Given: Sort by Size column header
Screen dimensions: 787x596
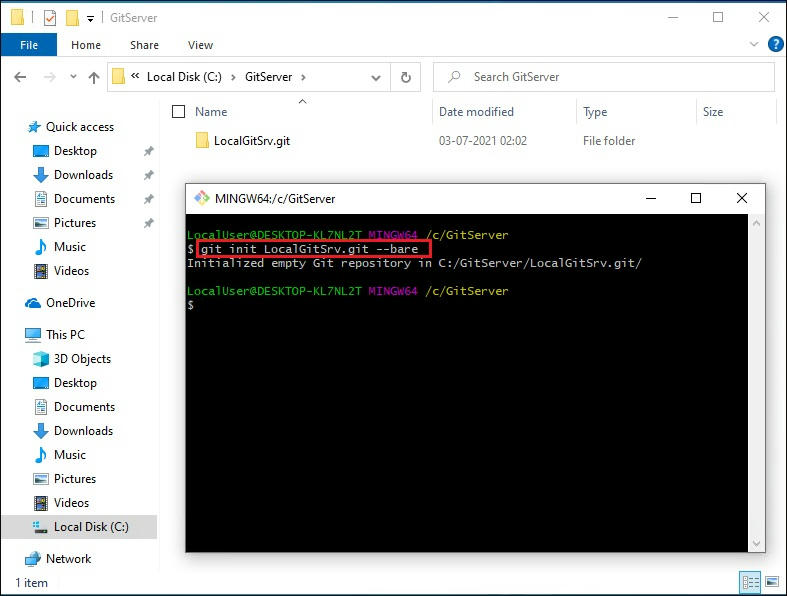Looking at the screenshot, I should click(x=713, y=111).
